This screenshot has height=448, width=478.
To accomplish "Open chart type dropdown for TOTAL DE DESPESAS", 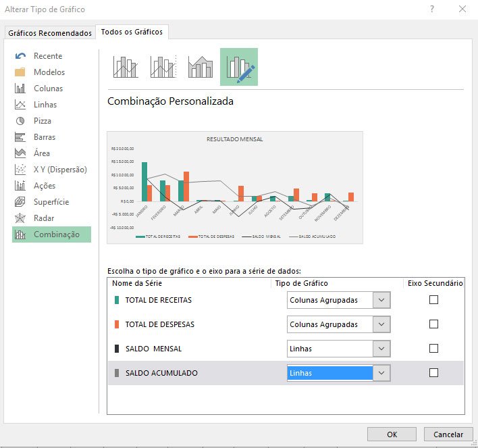I will pos(381,324).
